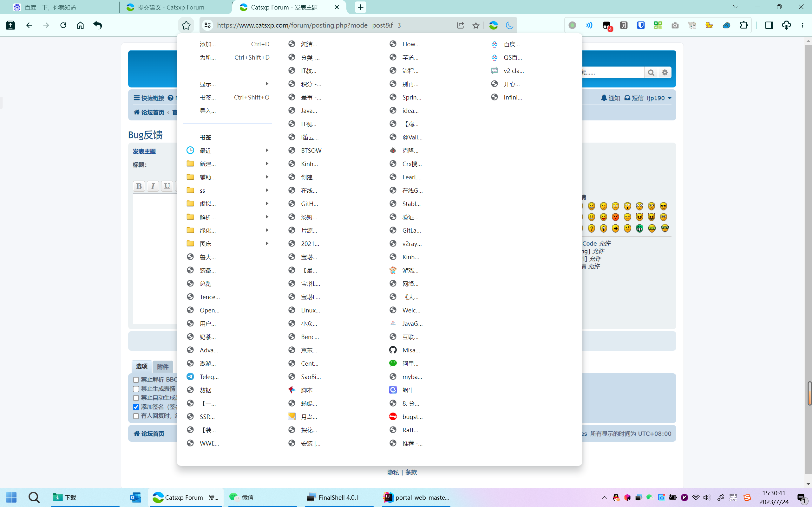Reload the current page
This screenshot has width=812, height=507.
coord(63,25)
